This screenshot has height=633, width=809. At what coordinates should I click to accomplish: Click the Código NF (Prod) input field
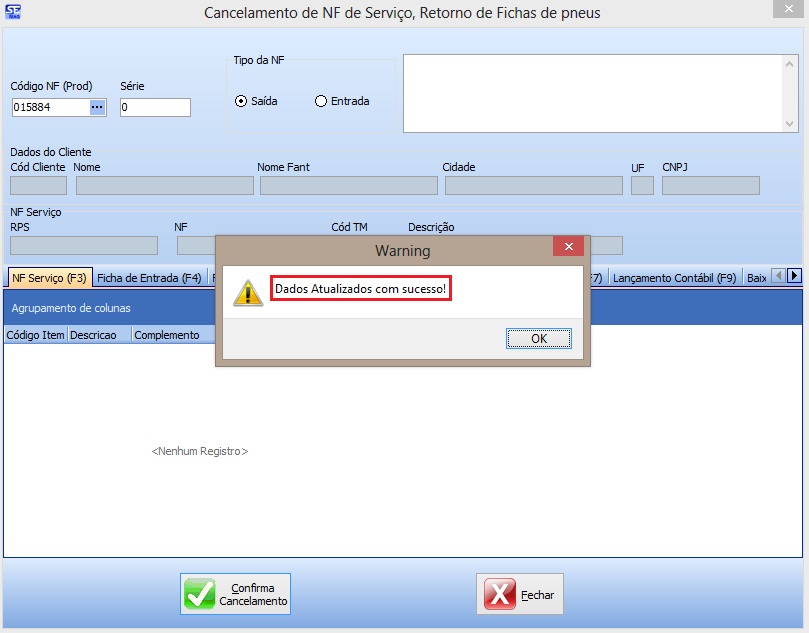(50, 107)
